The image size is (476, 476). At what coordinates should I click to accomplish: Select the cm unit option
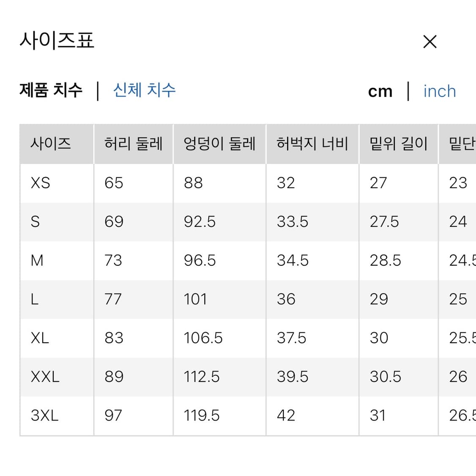380,91
